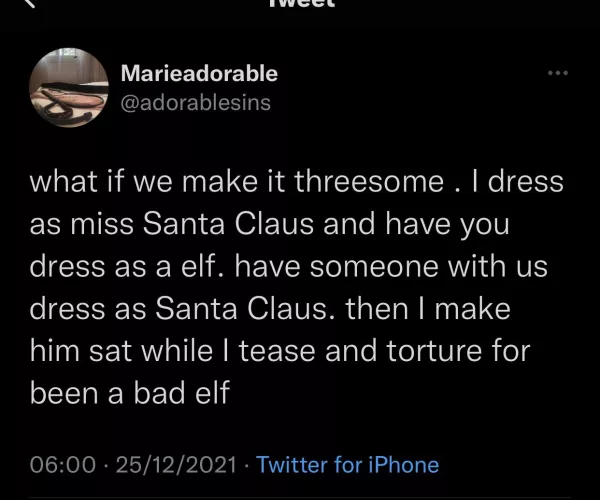Open Marieadorable's profile picture
Viewport: 600px width, 500px height.
69,86
